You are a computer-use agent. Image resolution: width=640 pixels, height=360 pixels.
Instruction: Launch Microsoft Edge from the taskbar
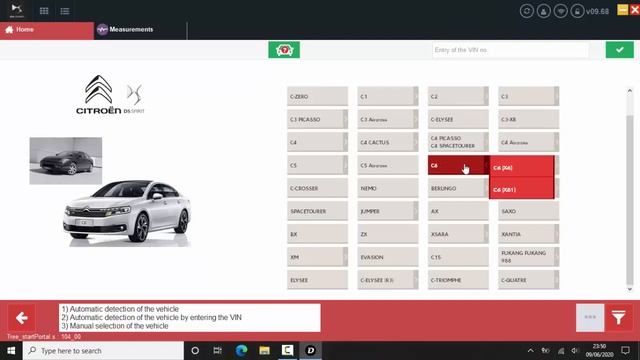click(241, 351)
